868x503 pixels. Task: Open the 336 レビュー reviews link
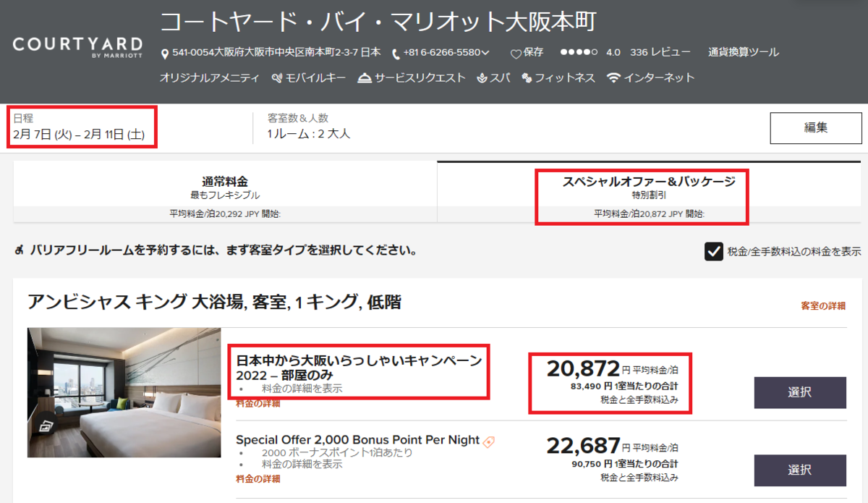(x=660, y=52)
